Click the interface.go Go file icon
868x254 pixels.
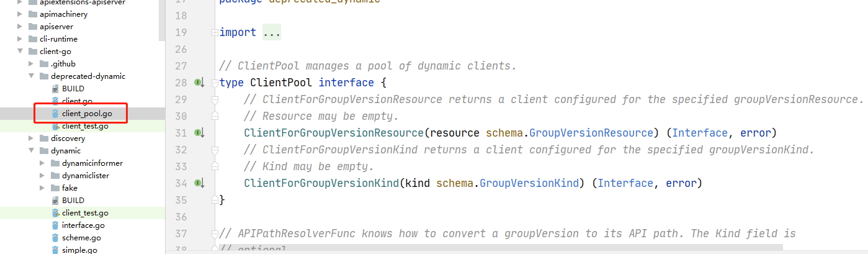click(55, 225)
